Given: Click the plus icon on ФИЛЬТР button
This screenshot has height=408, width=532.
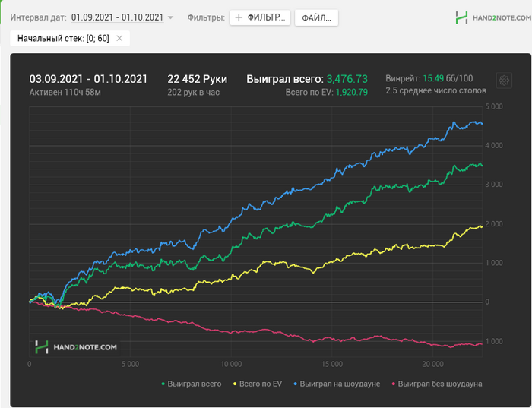Looking at the screenshot, I should pyautogui.click(x=239, y=17).
